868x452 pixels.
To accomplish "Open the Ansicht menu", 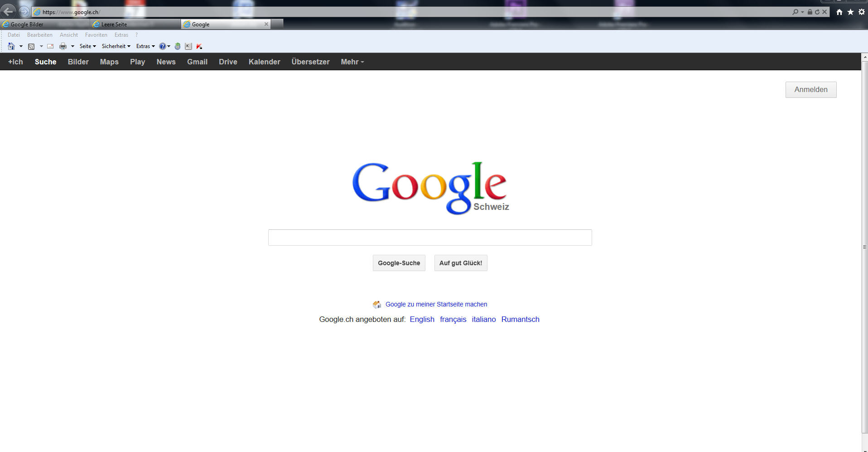I will 69,35.
